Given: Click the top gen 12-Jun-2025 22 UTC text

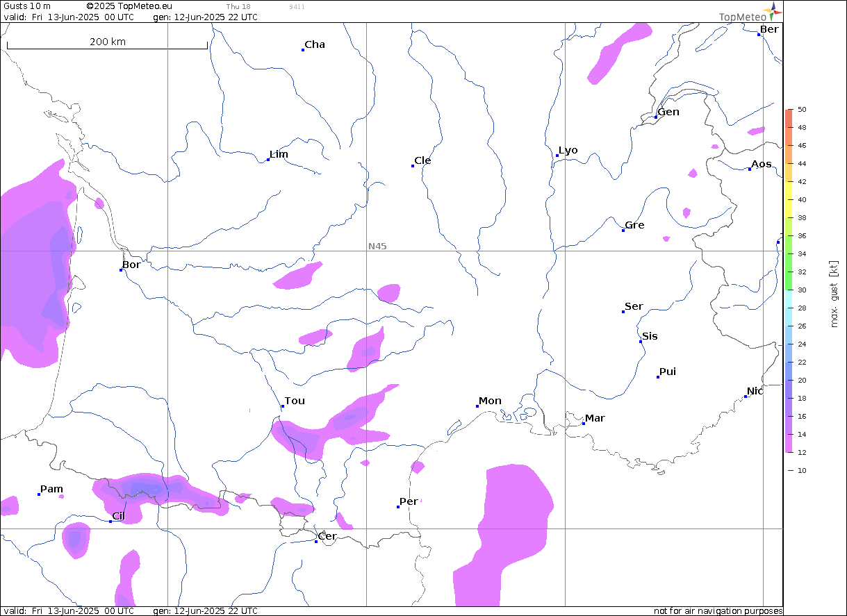Looking at the screenshot, I should point(205,17).
